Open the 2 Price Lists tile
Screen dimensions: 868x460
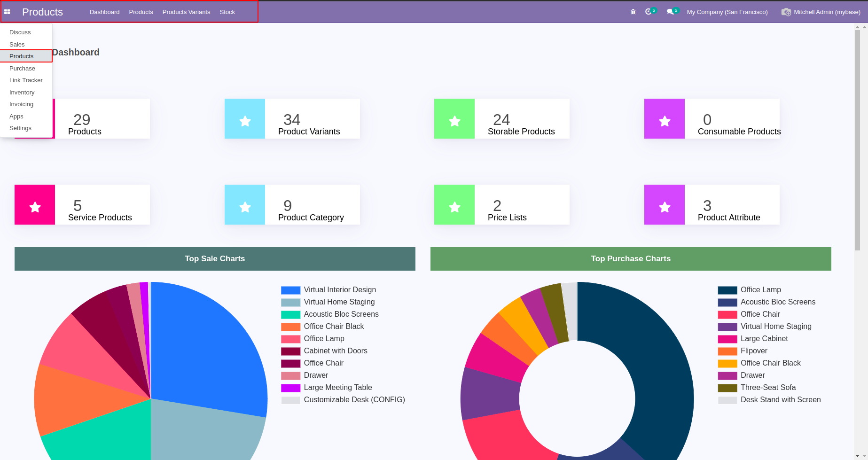click(502, 204)
